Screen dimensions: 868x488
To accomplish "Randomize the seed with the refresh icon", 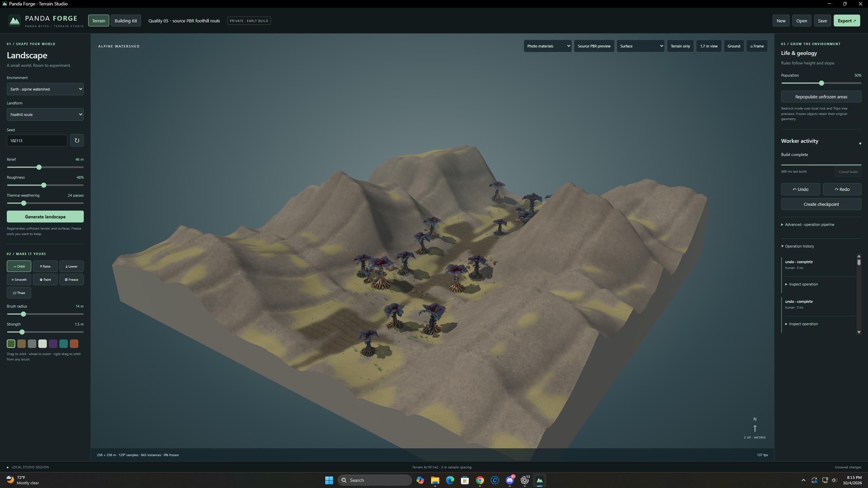I will tap(77, 140).
